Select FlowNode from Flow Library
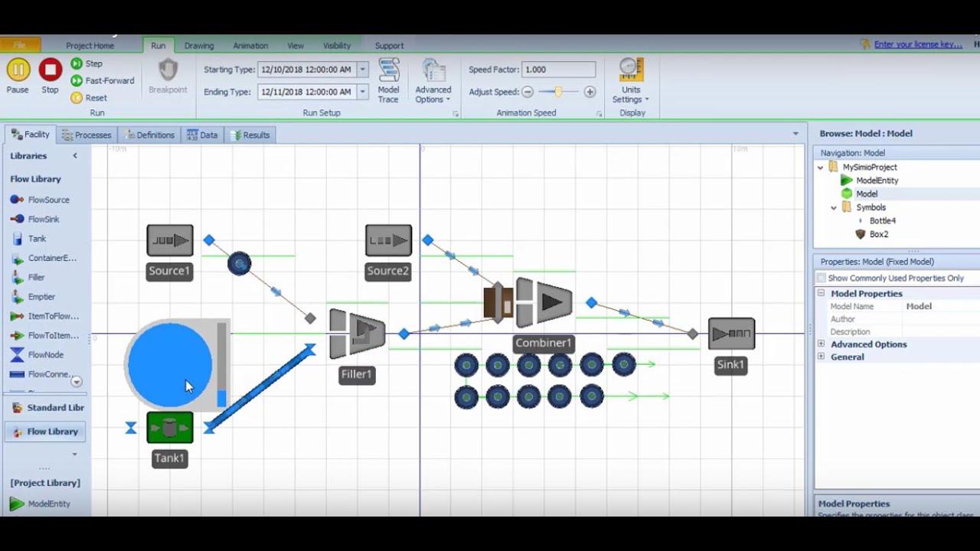 [x=37, y=354]
